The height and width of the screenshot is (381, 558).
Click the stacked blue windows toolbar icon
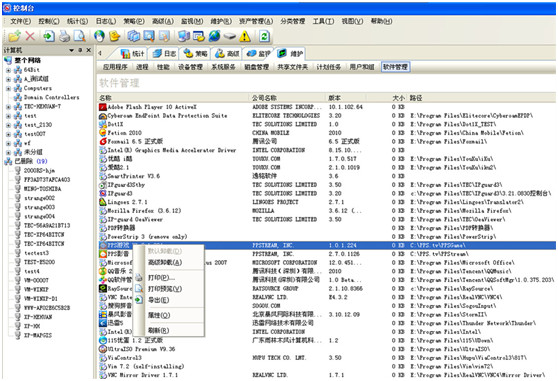tap(134, 36)
